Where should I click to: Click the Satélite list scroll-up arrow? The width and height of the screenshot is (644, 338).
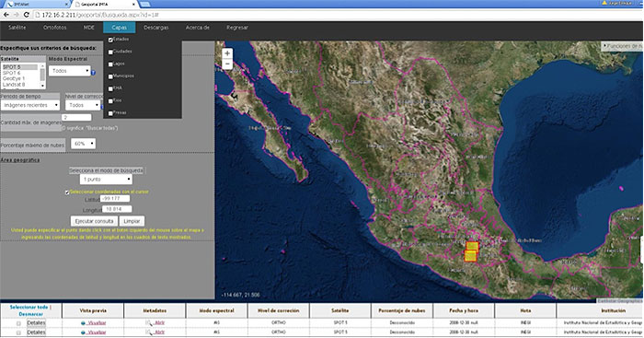click(x=42, y=66)
